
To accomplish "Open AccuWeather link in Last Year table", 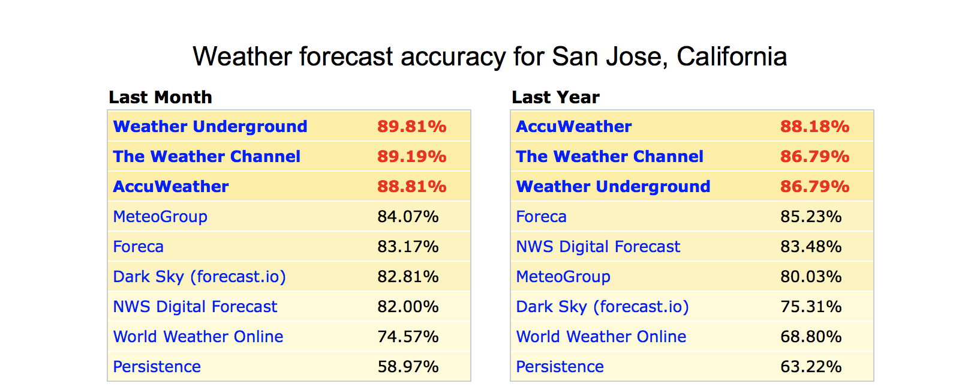I will pos(574,127).
